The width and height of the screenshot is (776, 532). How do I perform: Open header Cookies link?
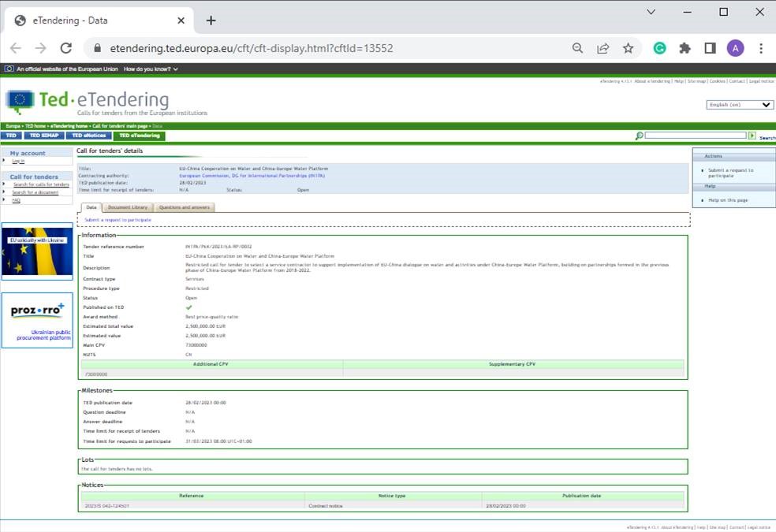pos(717,81)
